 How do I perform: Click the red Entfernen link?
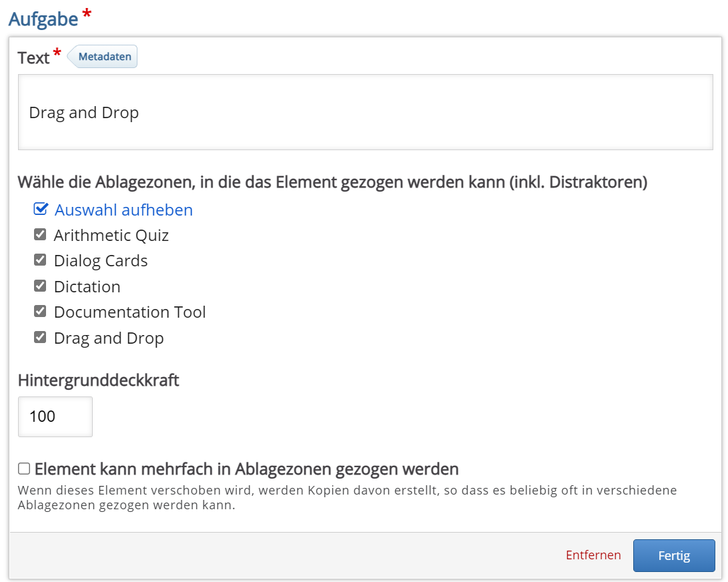pyautogui.click(x=593, y=555)
